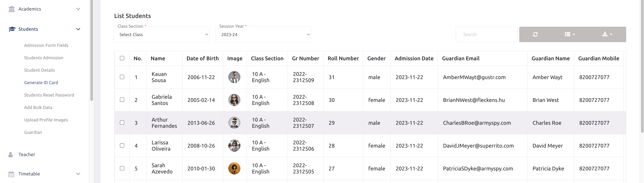Click the sidebar vertical scrollbar
This screenshot has height=183, width=644.
coord(91,50)
